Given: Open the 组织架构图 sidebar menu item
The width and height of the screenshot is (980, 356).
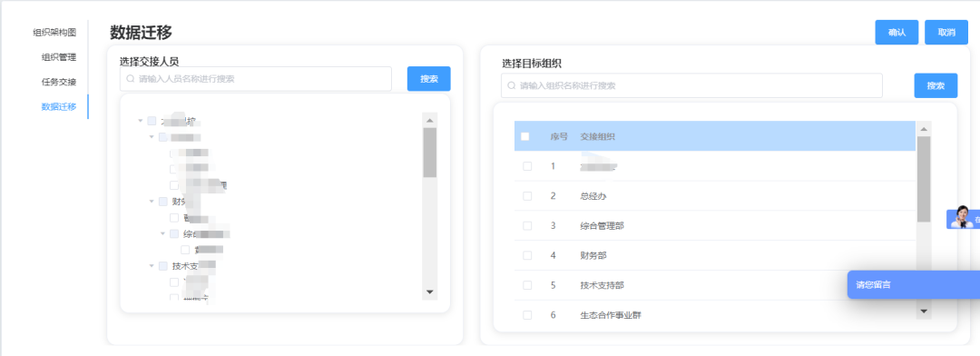Looking at the screenshot, I should (x=54, y=33).
